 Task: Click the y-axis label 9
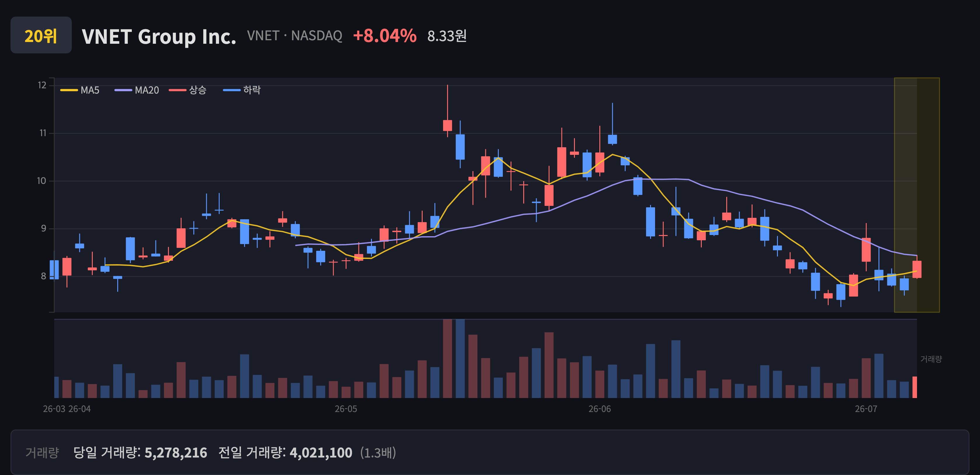[x=43, y=229]
